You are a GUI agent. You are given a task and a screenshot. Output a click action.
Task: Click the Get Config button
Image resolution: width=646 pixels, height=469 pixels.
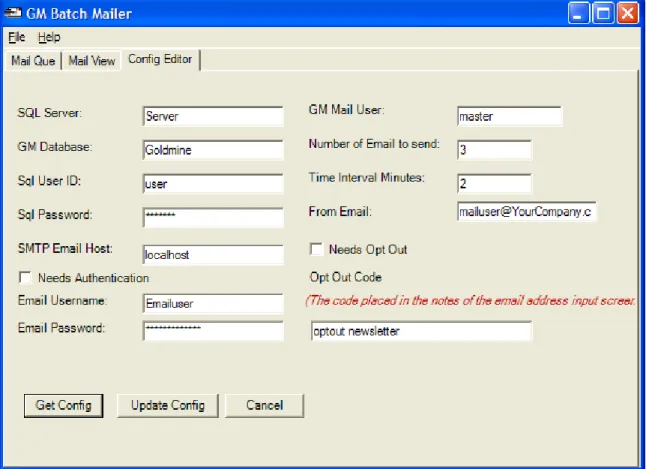pos(63,406)
